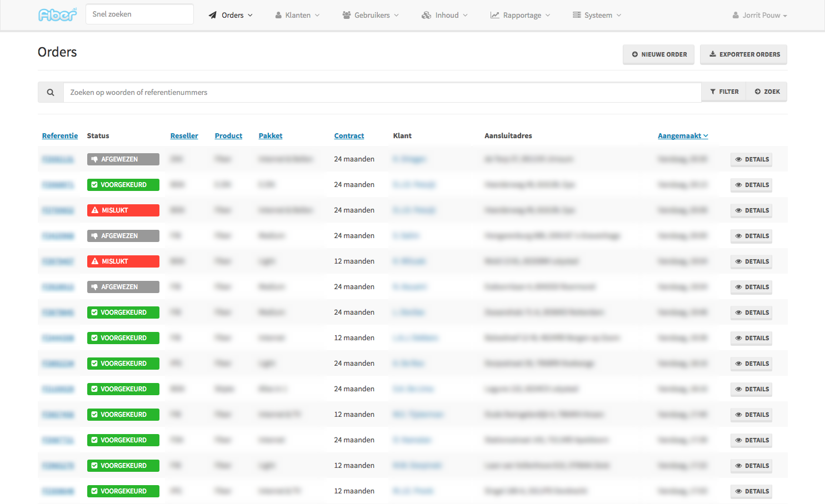Click the Fiber logo

point(57,15)
